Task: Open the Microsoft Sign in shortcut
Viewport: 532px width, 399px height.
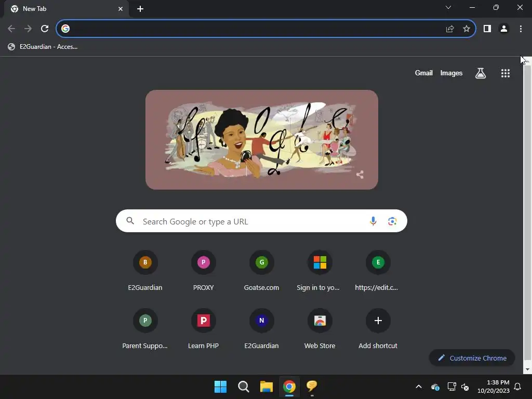Action: [320, 271]
